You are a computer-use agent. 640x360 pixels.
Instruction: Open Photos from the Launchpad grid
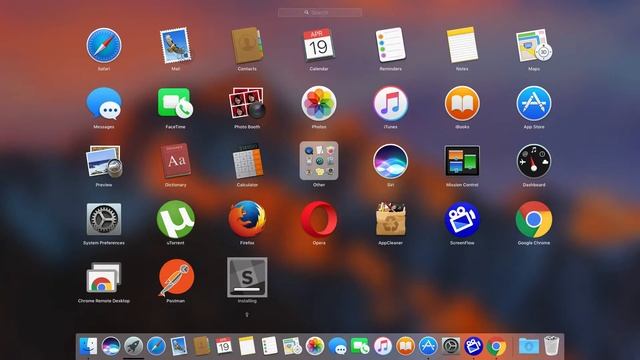click(x=319, y=103)
